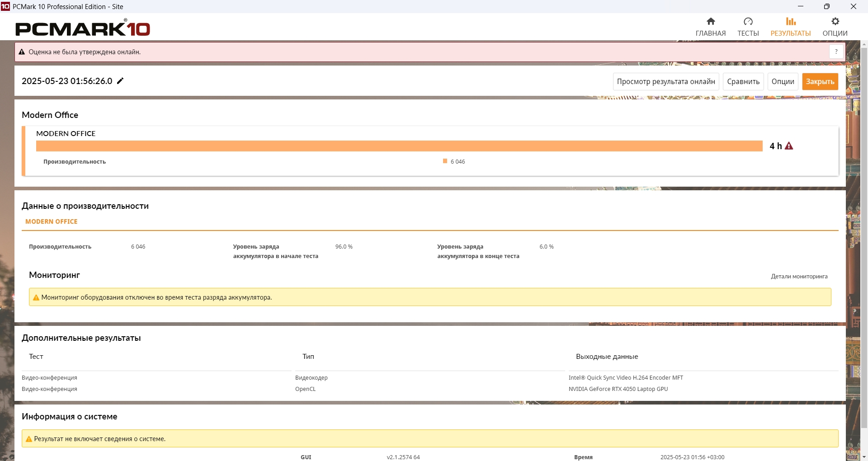This screenshot has width=868, height=461.
Task: Click the warning icon in the monitoring disabled notice
Action: click(x=36, y=298)
